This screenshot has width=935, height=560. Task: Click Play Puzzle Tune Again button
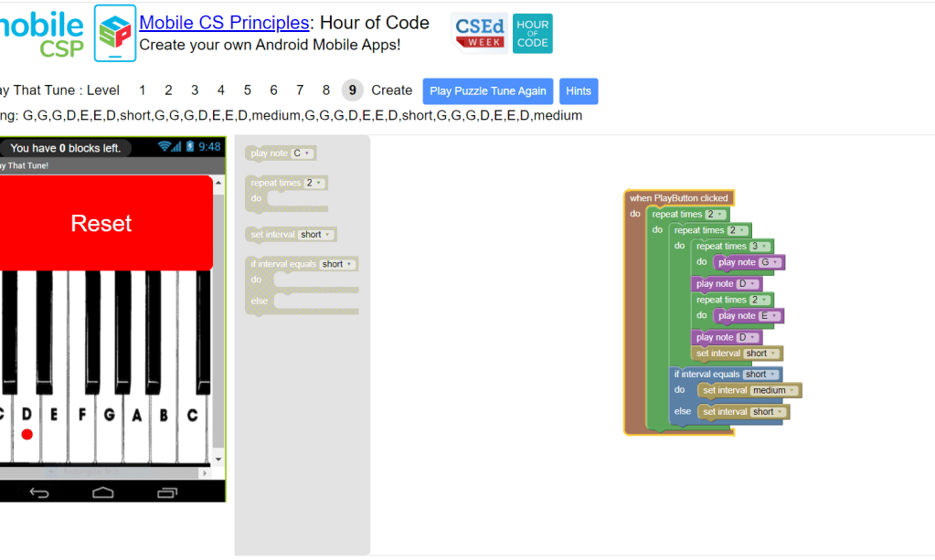click(x=487, y=90)
